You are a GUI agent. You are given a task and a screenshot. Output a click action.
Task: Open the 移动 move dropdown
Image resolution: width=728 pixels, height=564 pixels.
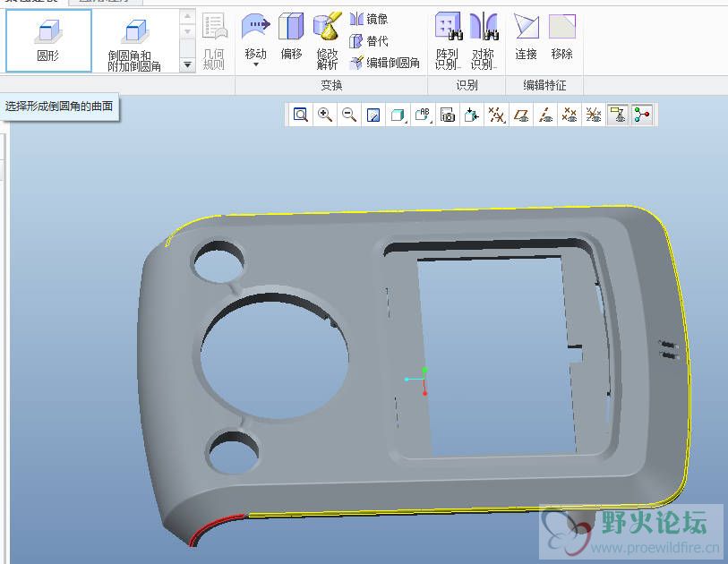click(x=255, y=64)
